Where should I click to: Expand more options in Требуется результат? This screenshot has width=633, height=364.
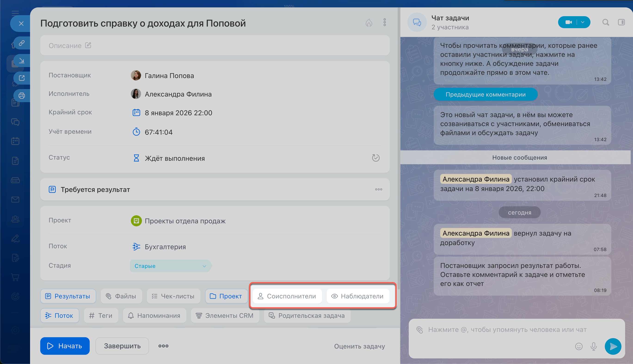(378, 189)
